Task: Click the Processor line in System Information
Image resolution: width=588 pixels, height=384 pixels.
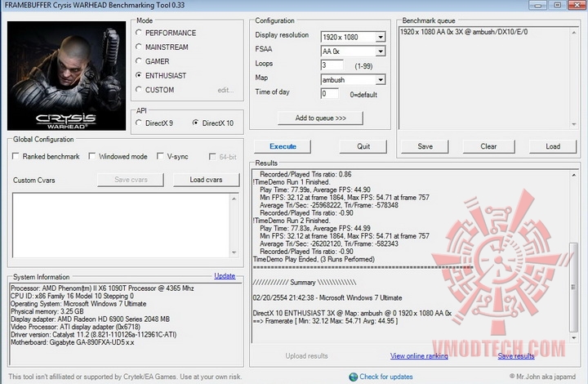Action: coord(102,288)
